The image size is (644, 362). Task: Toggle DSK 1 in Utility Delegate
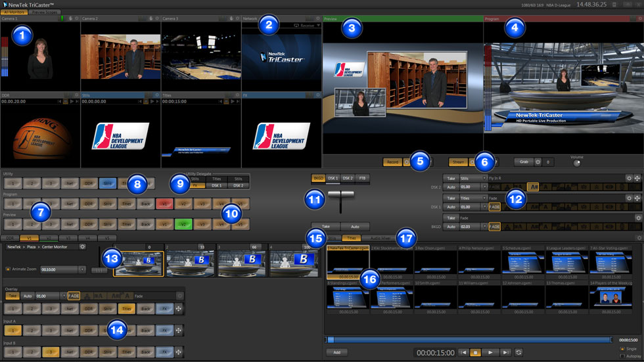click(216, 185)
